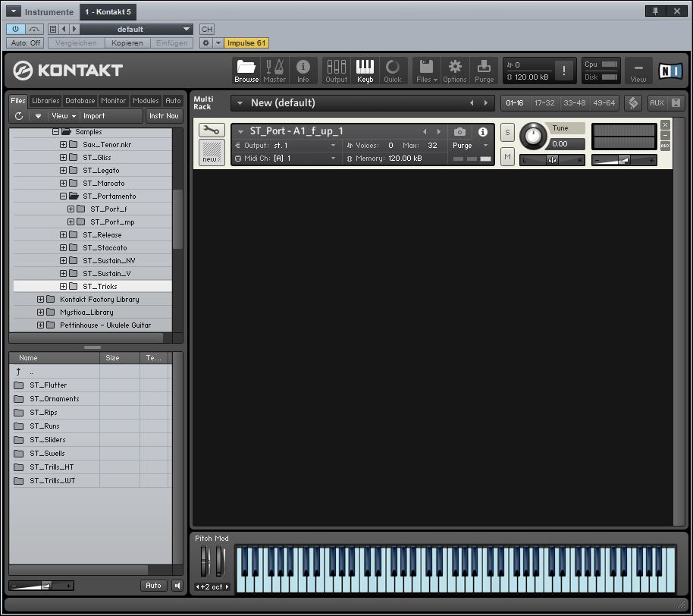Open the instrument Purge menu
This screenshot has height=616, width=693.
point(470,146)
